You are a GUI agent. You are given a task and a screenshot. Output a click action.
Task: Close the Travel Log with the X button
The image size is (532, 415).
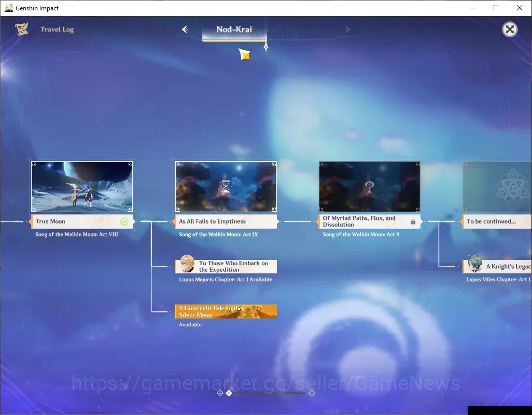pos(510,30)
